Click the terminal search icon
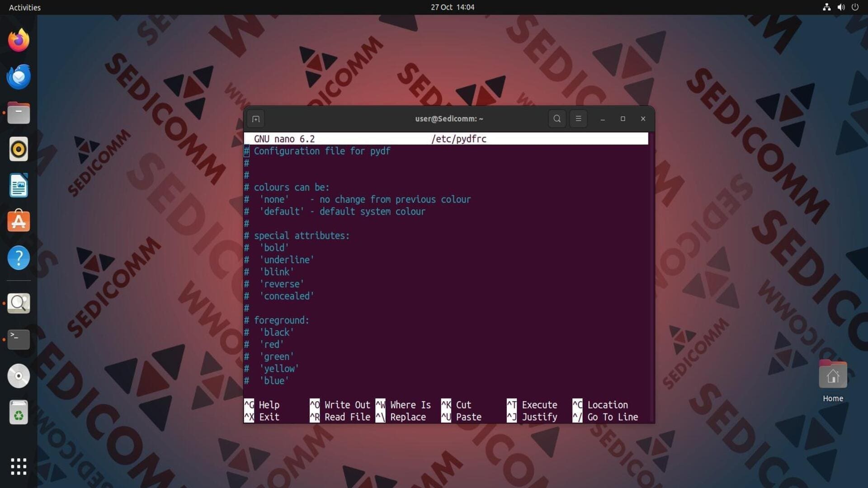Screen dimensions: 868x488 [x=557, y=119]
